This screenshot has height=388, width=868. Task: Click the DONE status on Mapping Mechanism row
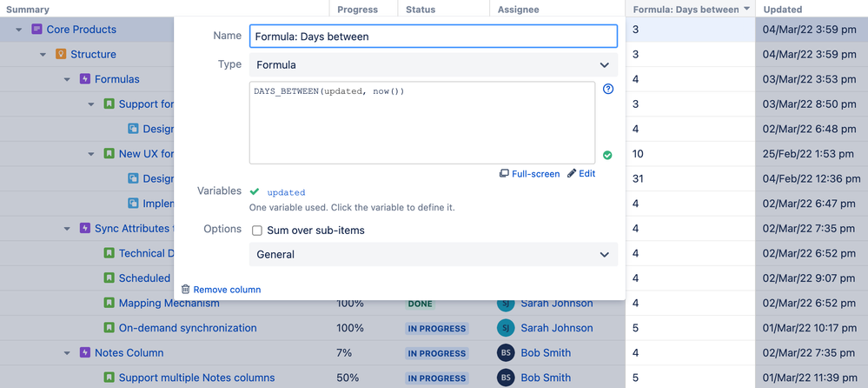421,304
